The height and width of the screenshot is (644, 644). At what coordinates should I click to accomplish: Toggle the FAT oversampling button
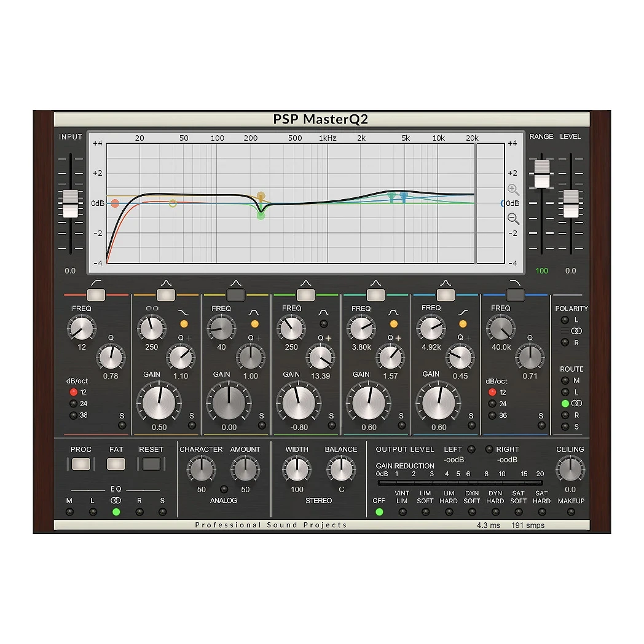(x=116, y=465)
